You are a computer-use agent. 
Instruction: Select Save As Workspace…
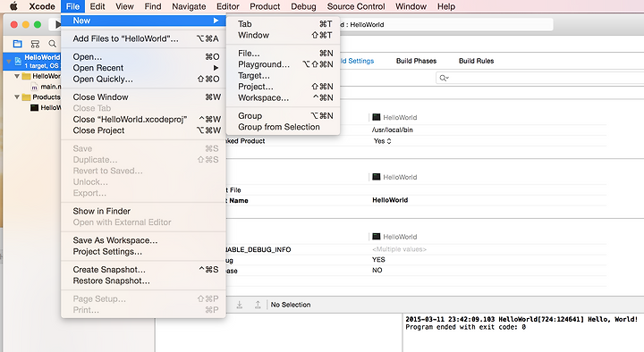tap(143, 240)
